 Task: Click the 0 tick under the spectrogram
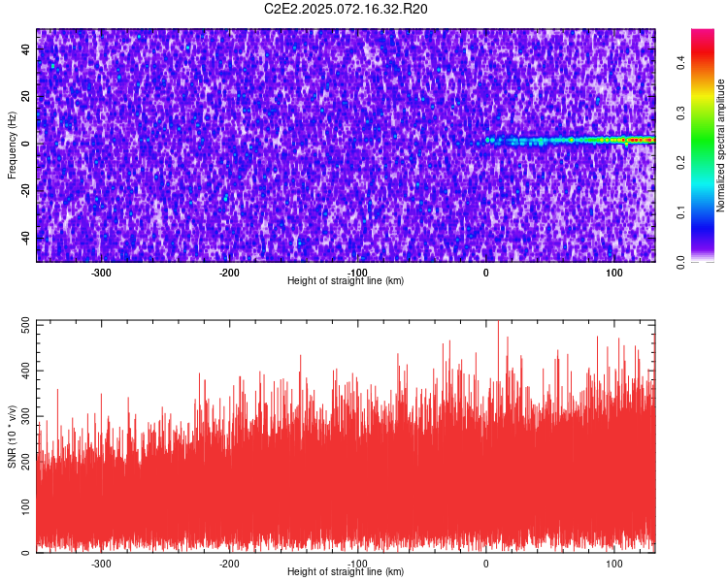485,273
